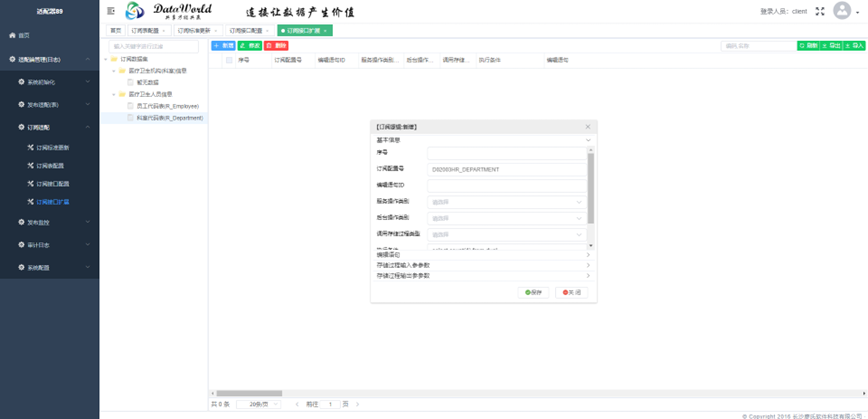
Task: Close the 订阅表配置 tab with its x
Action: tap(163, 31)
